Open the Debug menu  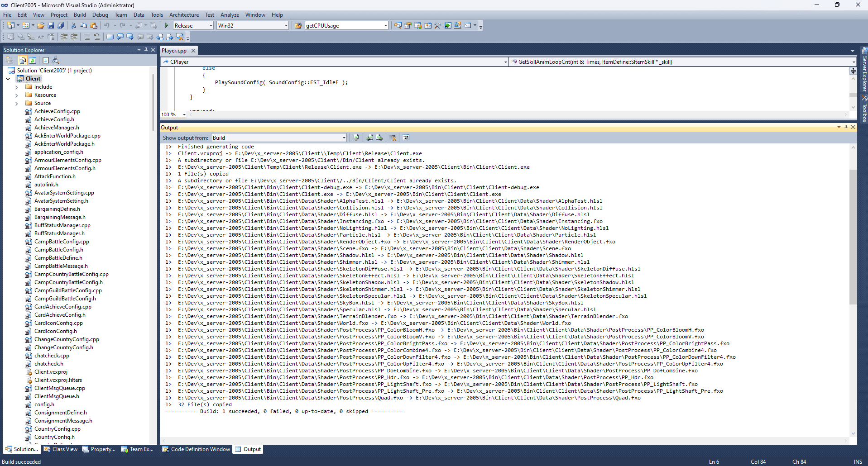pos(100,15)
